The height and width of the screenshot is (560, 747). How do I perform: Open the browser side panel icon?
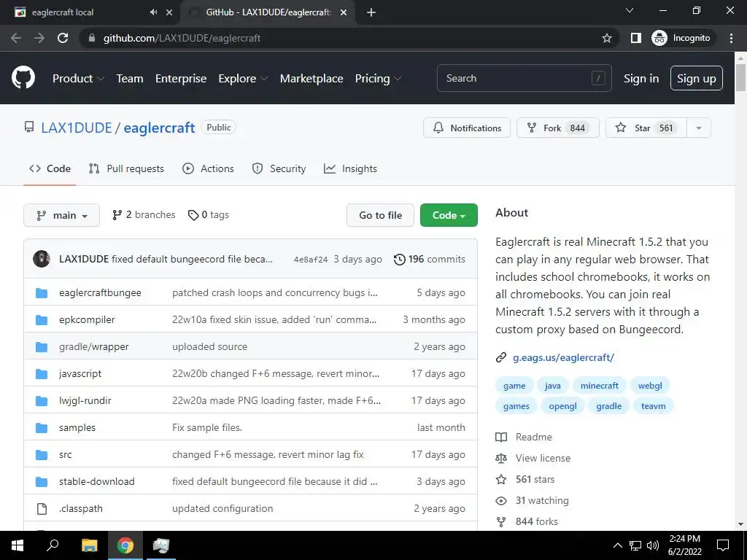pos(636,38)
